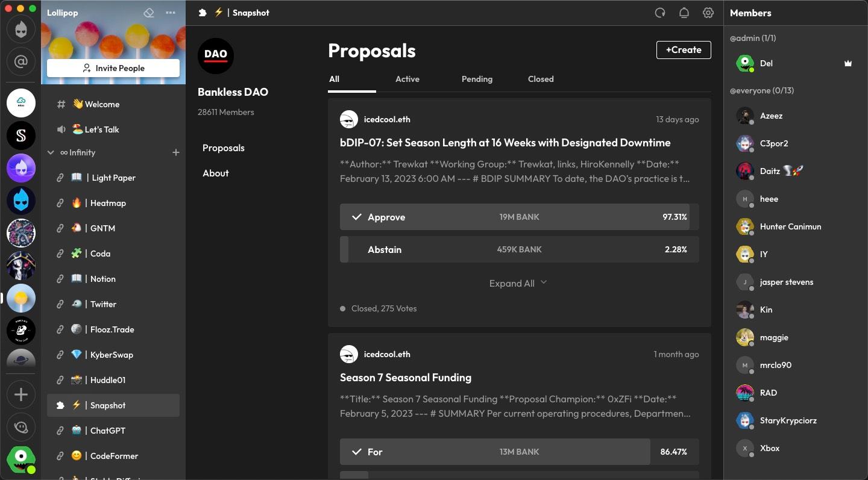Expand All options of bDIP-07 proposal
The width and height of the screenshot is (868, 480).
coord(518,283)
